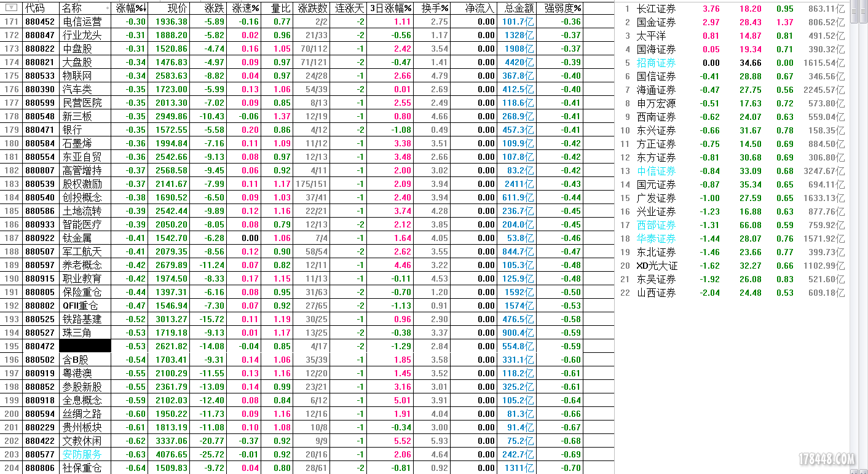Select the 珠三角 sector name
This screenshot has height=474, width=868.
point(77,333)
